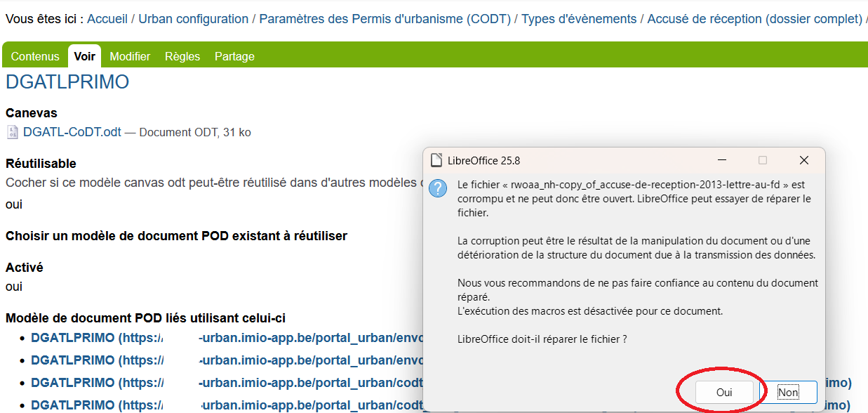Screen dimensions: 868x413
Task: Go to the Règles tab
Action: (182, 56)
